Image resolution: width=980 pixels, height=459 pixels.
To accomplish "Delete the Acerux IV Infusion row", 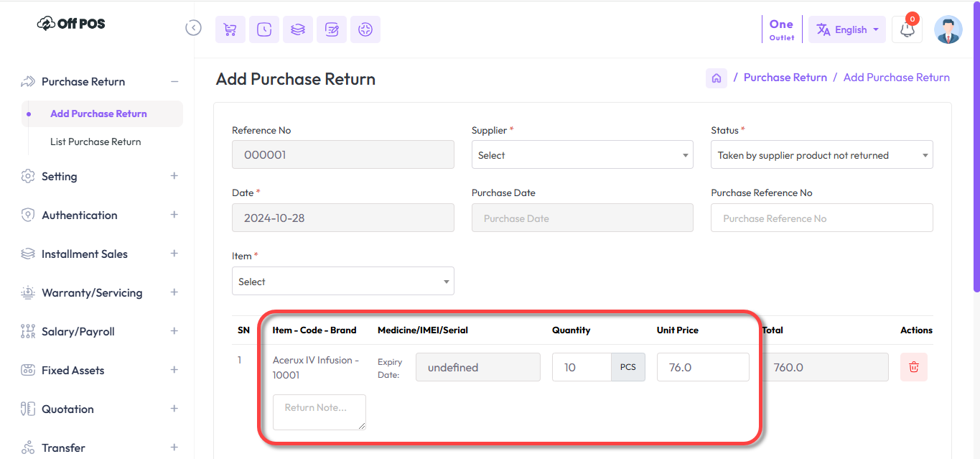I will point(913,367).
